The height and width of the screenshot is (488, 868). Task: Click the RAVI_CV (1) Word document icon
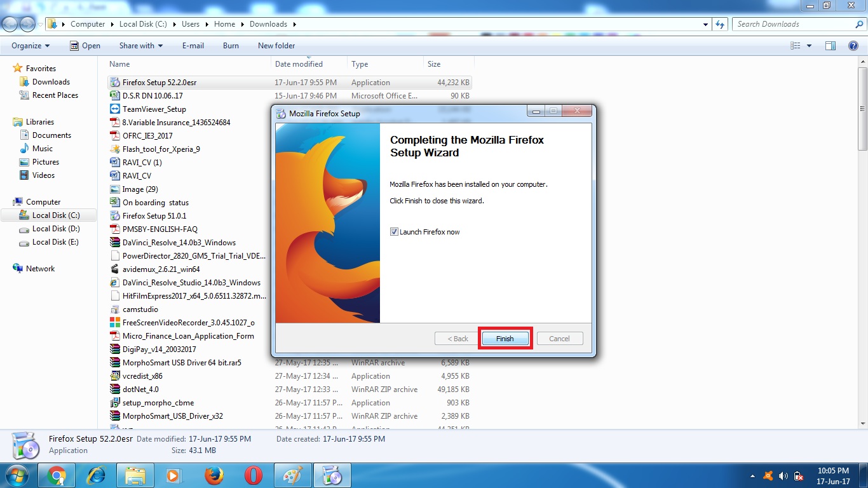click(115, 163)
